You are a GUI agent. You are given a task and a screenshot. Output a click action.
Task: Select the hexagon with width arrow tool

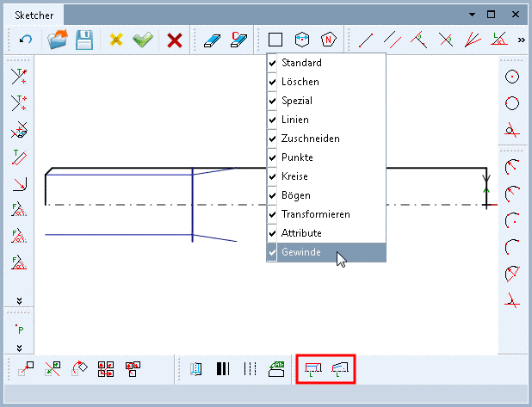pyautogui.click(x=302, y=40)
